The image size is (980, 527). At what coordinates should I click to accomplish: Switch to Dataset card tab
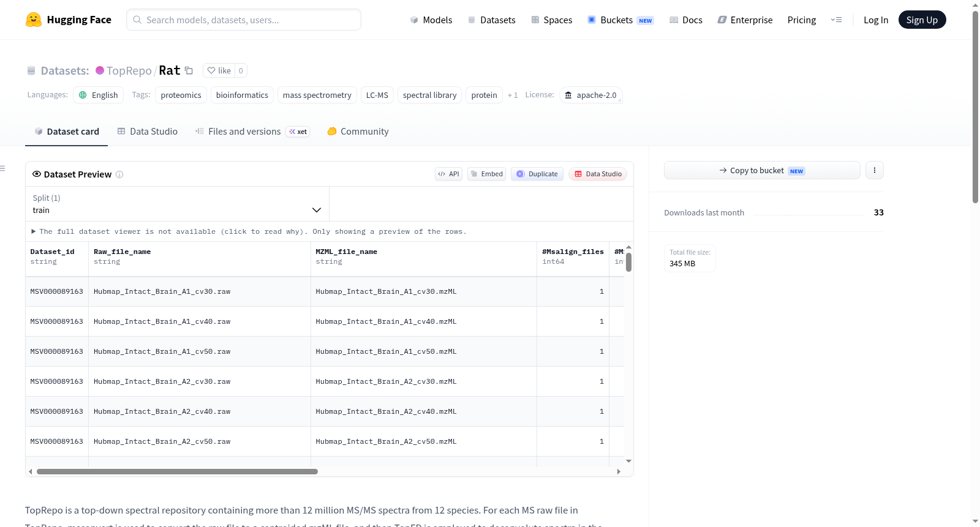66,132
